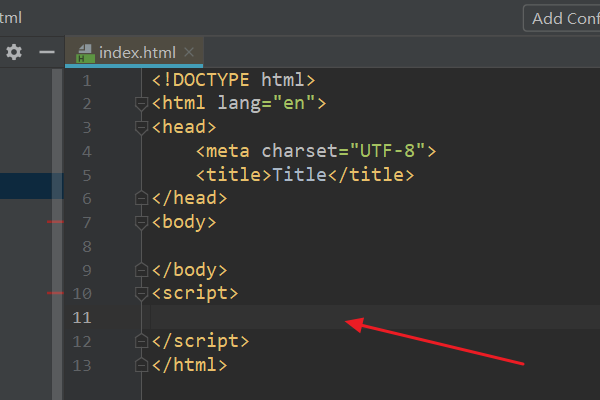Click fold marker beside closing script tag
The height and width of the screenshot is (400, 600).
pos(141,341)
